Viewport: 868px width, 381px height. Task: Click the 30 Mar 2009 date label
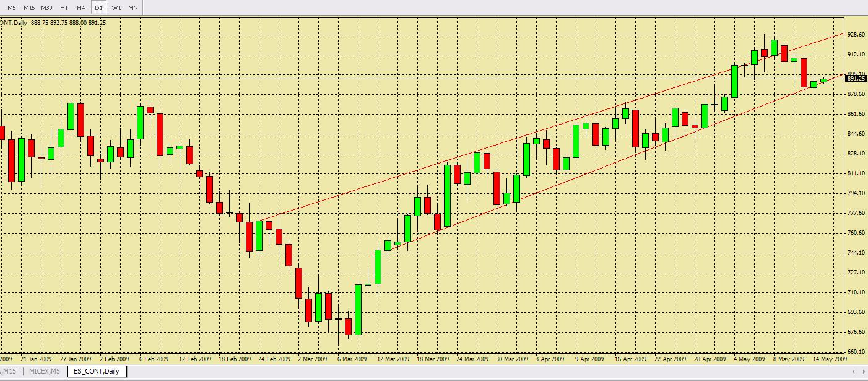coord(512,359)
